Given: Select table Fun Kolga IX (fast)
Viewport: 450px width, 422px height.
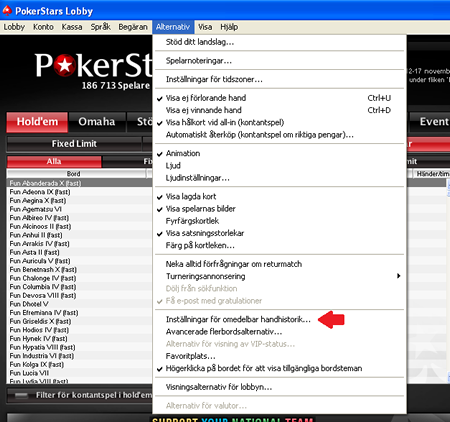Looking at the screenshot, I should (x=79, y=365).
